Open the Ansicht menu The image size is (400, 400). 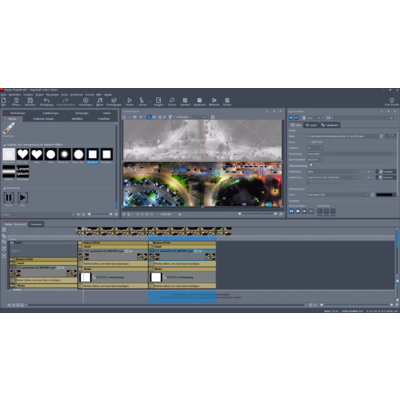pos(90,95)
